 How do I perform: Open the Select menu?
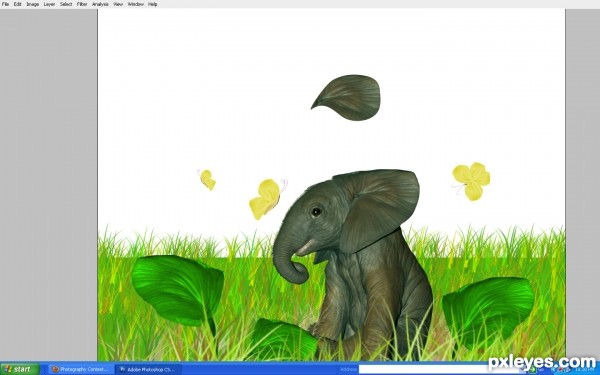click(66, 4)
